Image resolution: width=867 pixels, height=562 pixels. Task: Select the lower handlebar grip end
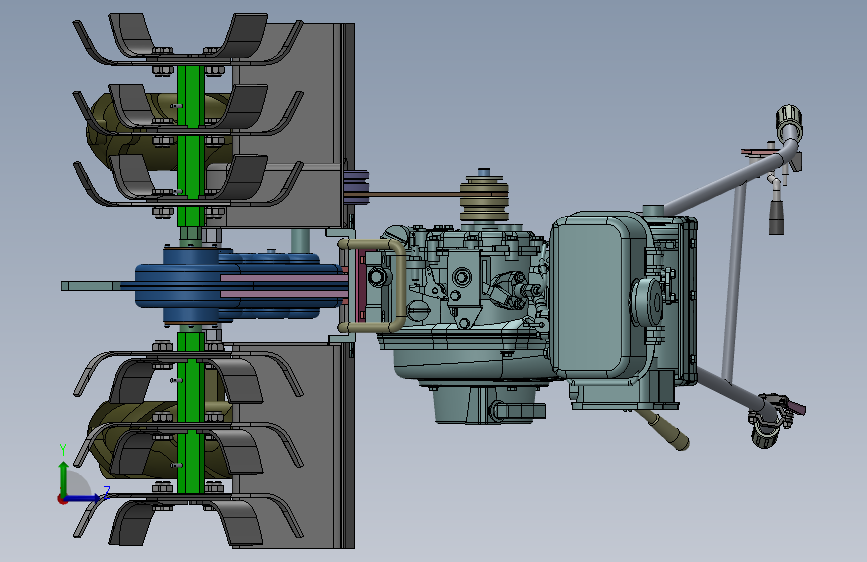[x=764, y=434]
